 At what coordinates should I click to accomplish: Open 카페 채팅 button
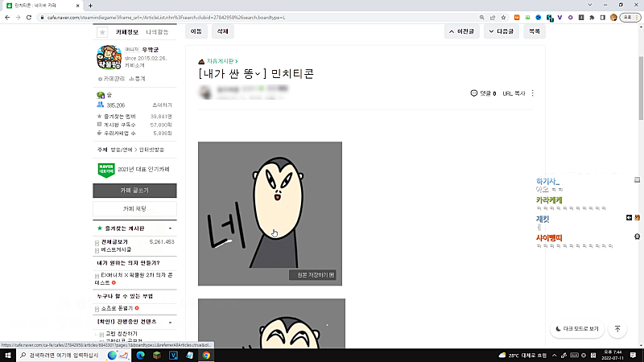click(x=134, y=209)
